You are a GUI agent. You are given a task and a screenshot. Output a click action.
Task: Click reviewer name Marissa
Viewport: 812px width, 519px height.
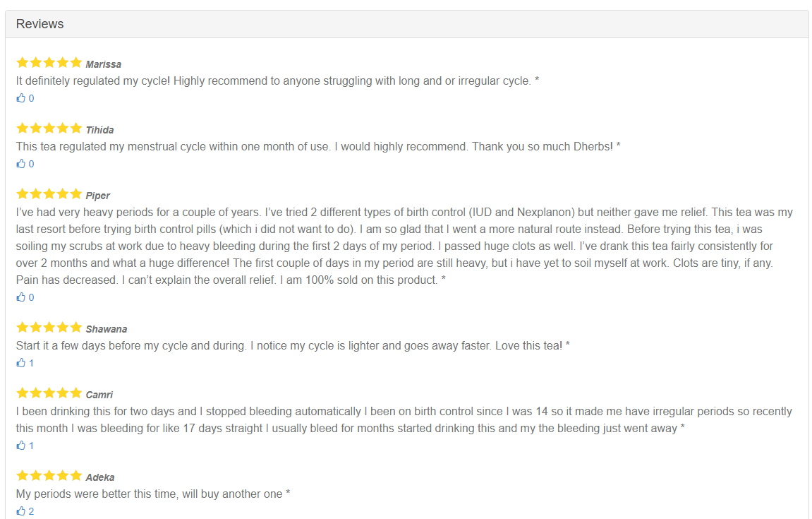[x=104, y=64]
